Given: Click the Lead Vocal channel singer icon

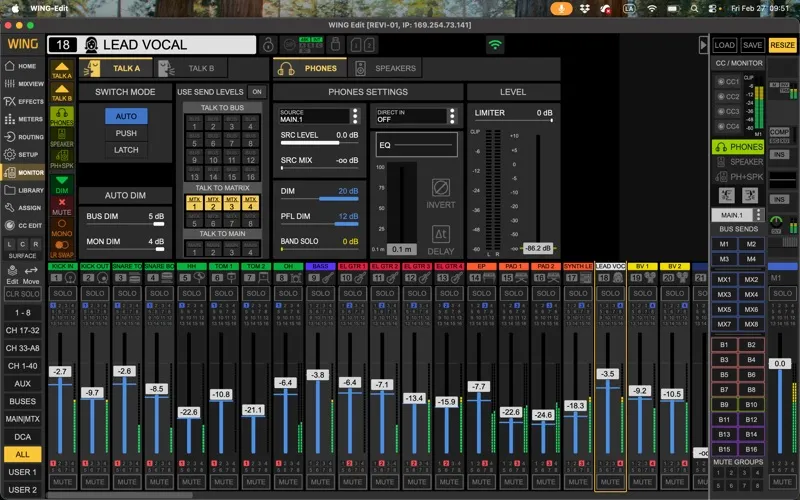Looking at the screenshot, I should click(91, 45).
